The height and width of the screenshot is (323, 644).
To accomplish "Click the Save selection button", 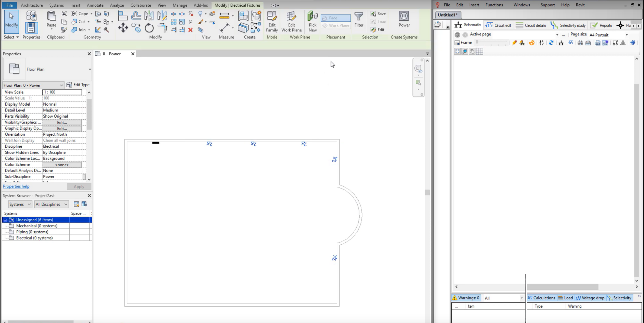I will click(x=378, y=14).
